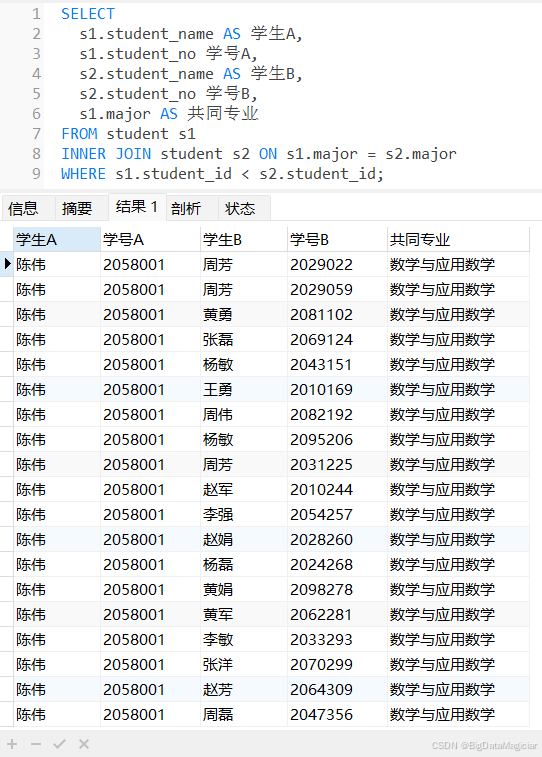Click the 黄勇 cell
Image resolution: width=542 pixels, height=757 pixels.
[x=244, y=314]
